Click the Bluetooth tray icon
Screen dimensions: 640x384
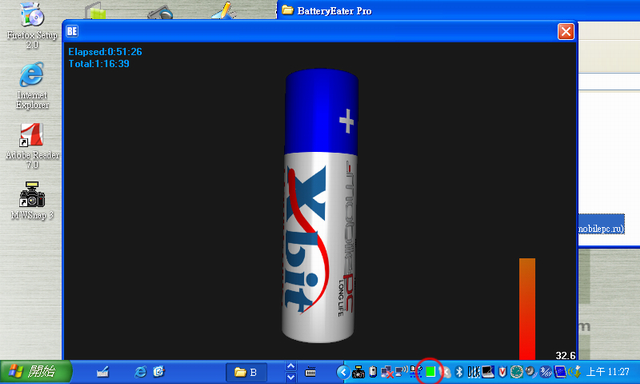pos(458,372)
